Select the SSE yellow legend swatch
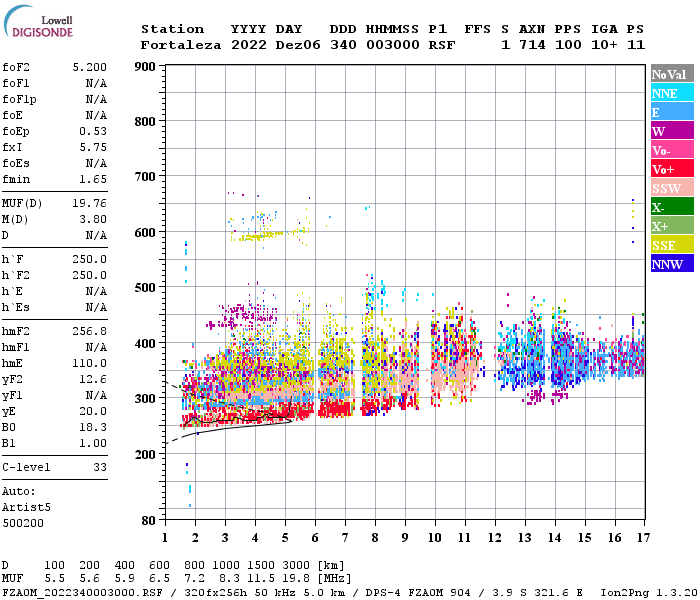 coord(672,245)
